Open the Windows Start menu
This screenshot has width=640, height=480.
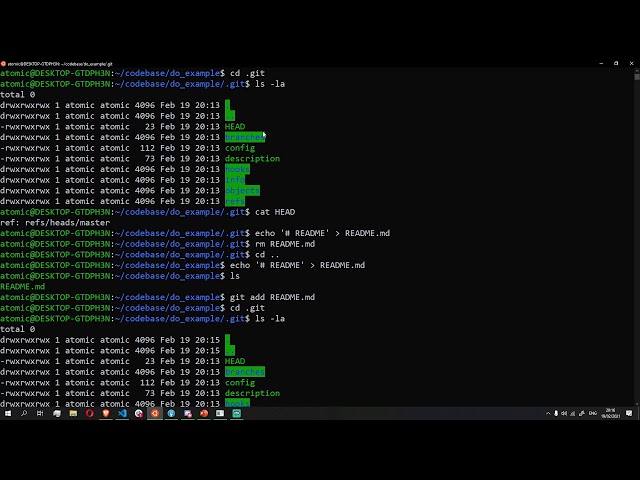tap(8, 413)
